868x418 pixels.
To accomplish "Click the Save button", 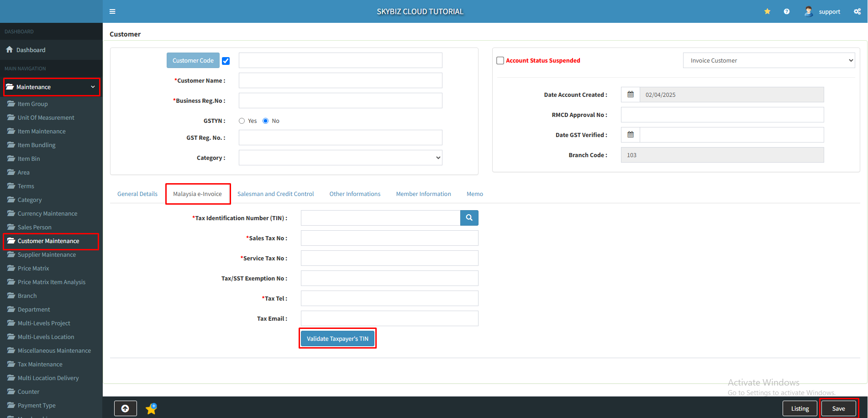I will click(838, 408).
